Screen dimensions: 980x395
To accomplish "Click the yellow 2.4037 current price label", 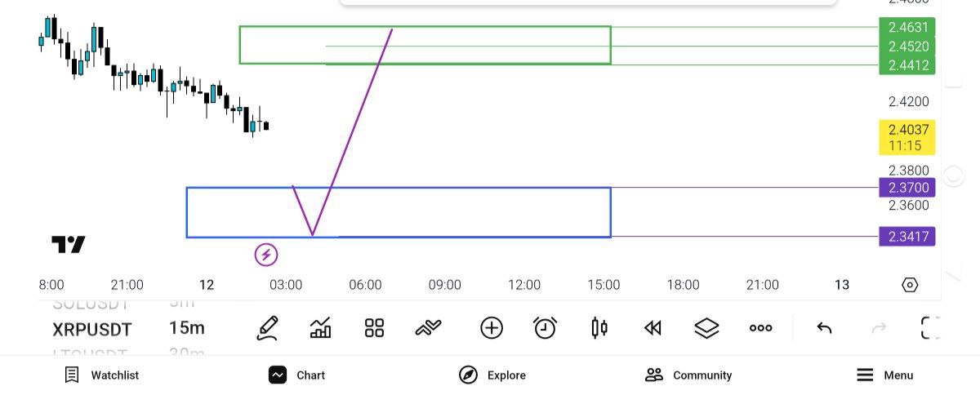I will coord(907,137).
